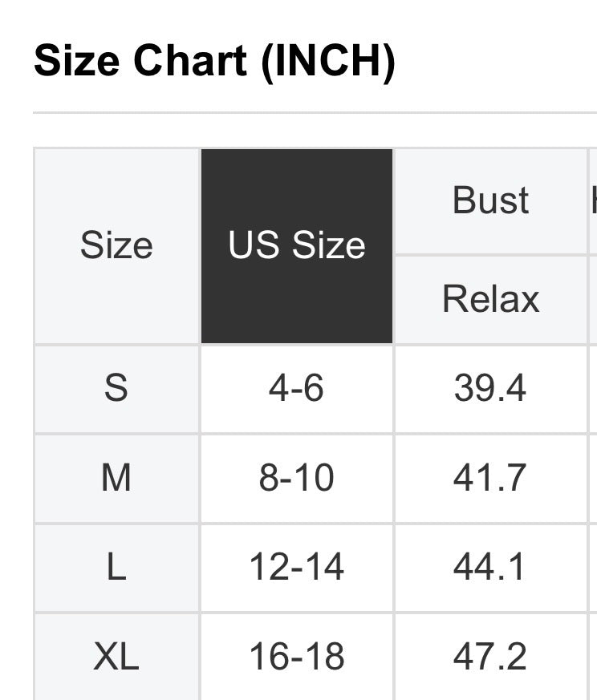Click the 47.2 bust measurement

(490, 658)
